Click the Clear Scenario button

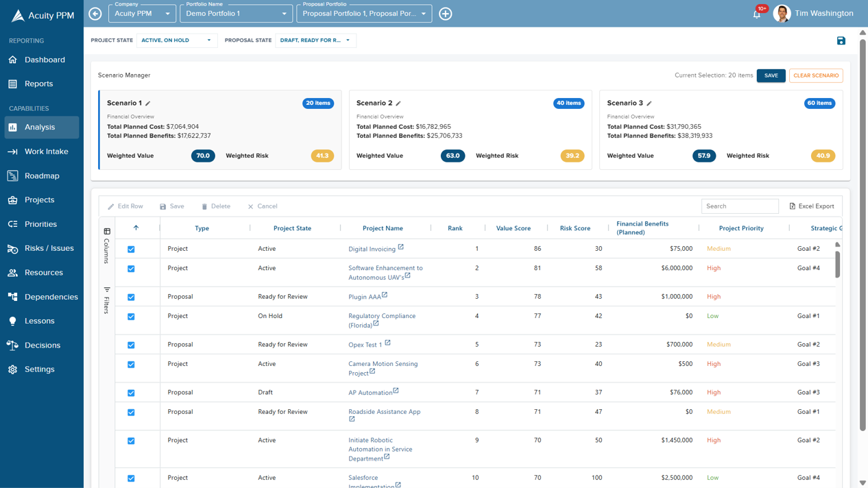tap(815, 76)
